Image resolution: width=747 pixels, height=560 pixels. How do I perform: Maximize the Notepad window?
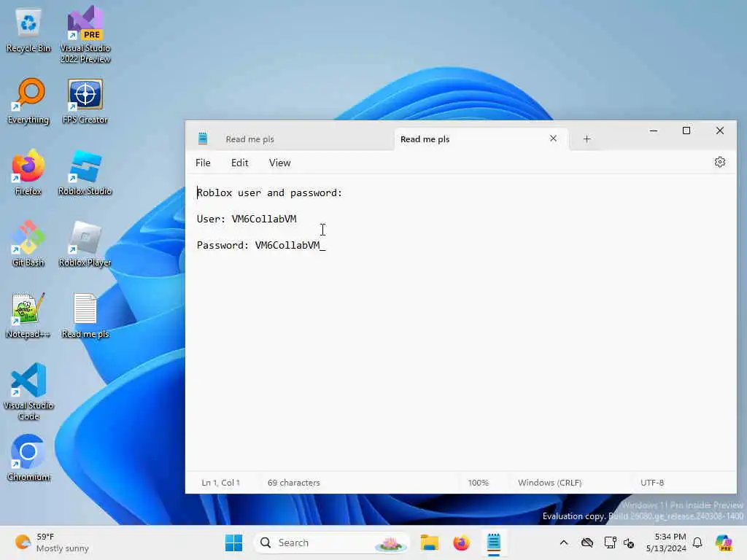click(x=686, y=131)
